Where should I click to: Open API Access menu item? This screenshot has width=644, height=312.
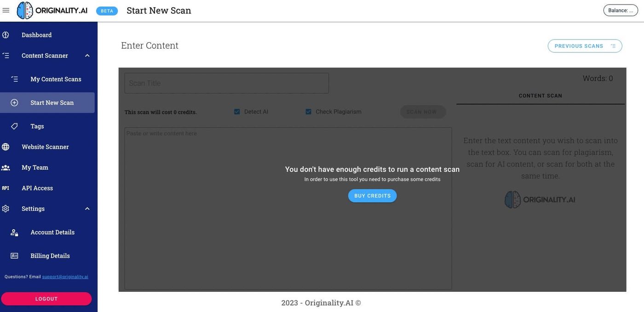pyautogui.click(x=37, y=188)
